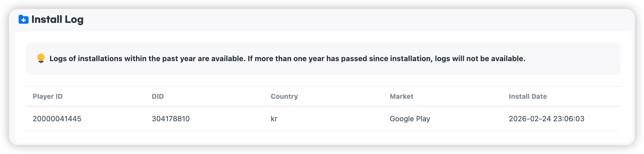Click the Market column header
This screenshot has width=644, height=154.
[x=401, y=96]
